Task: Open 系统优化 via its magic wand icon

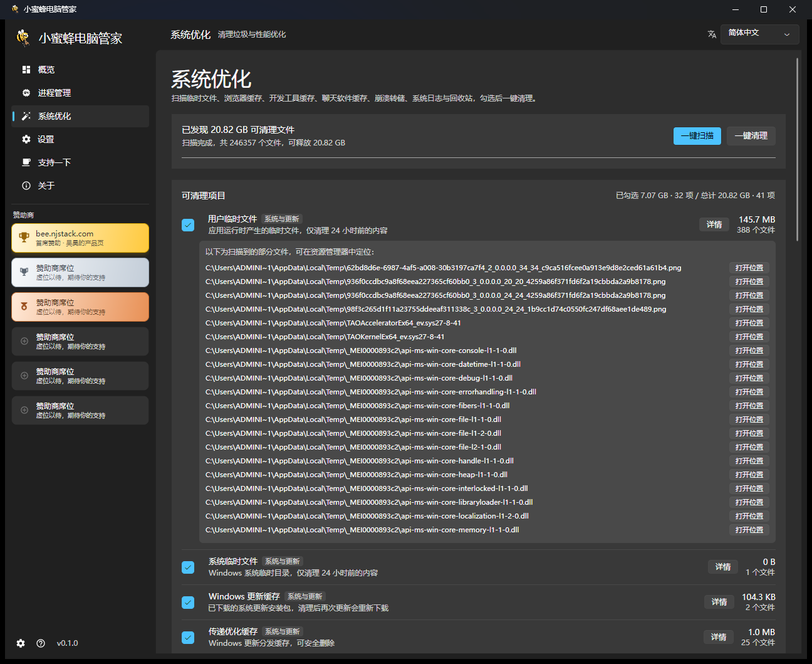Action: click(26, 116)
